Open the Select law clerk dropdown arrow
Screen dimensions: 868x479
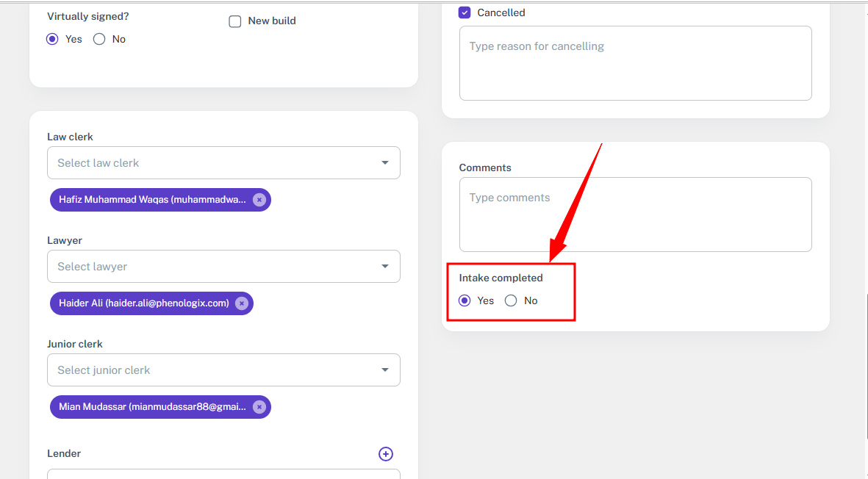click(384, 162)
